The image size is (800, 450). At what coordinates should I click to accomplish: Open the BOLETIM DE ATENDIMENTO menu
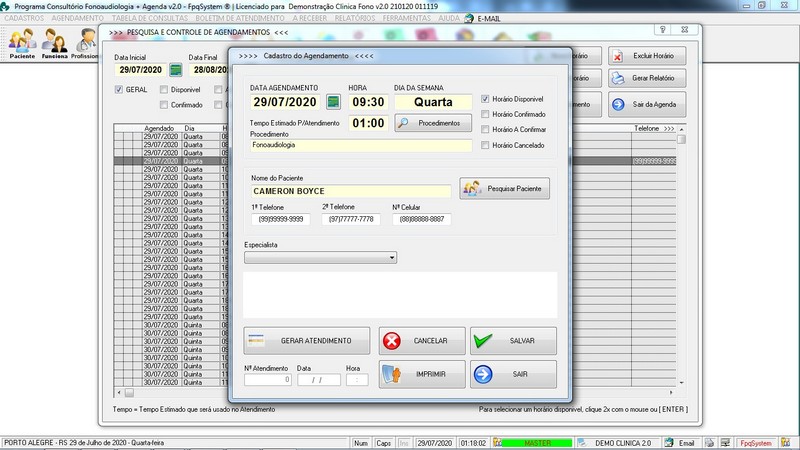tap(240, 18)
